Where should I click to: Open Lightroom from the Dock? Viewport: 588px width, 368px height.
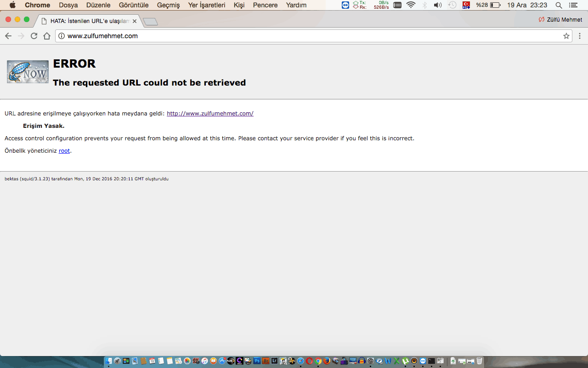tap(274, 361)
